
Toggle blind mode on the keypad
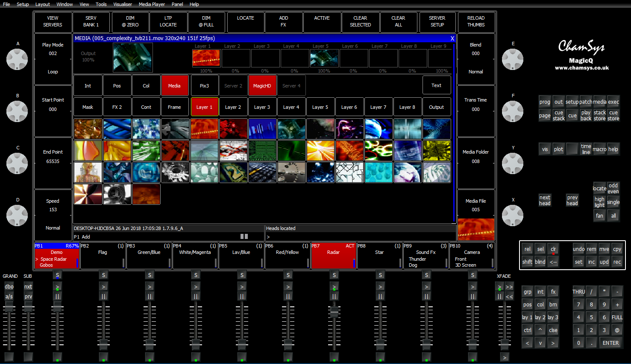(x=540, y=262)
